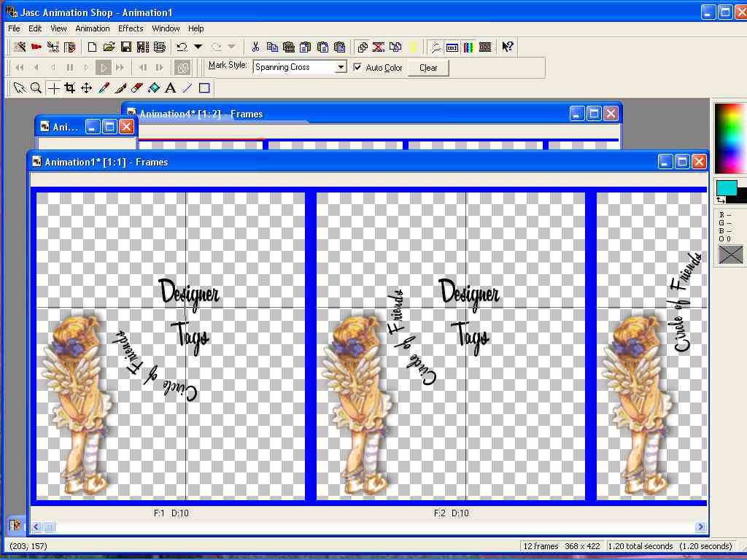
Task: Open the Edit menu
Action: (35, 28)
